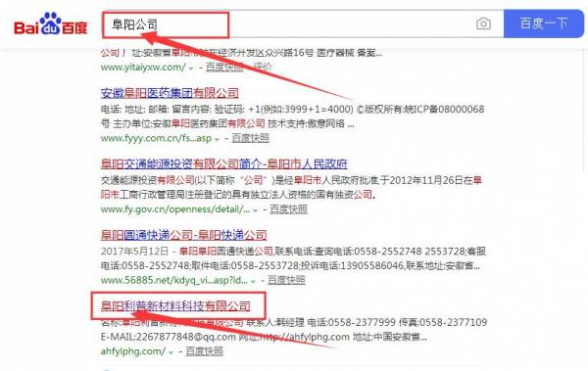The image size is (588, 371).
Task: Click 评价 link beside yitaiyxw.com result
Action: [x=262, y=68]
